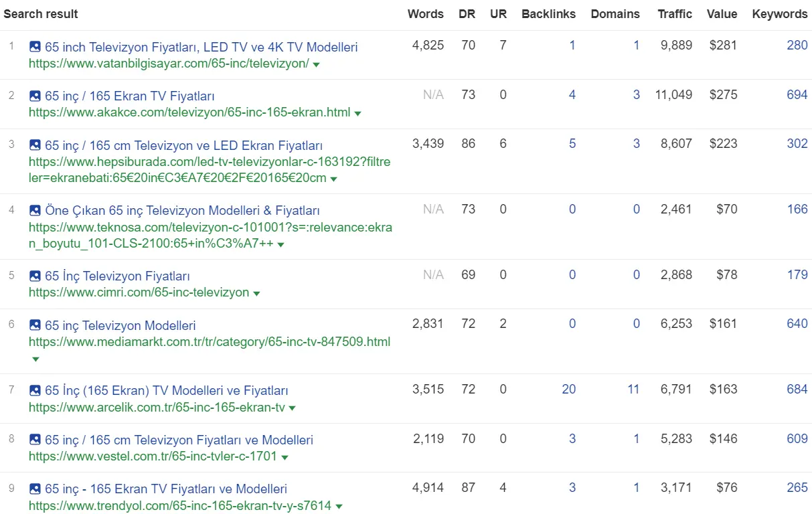Open keywords count 694 for akakce
The width and height of the screenshot is (812, 514).
[797, 95]
